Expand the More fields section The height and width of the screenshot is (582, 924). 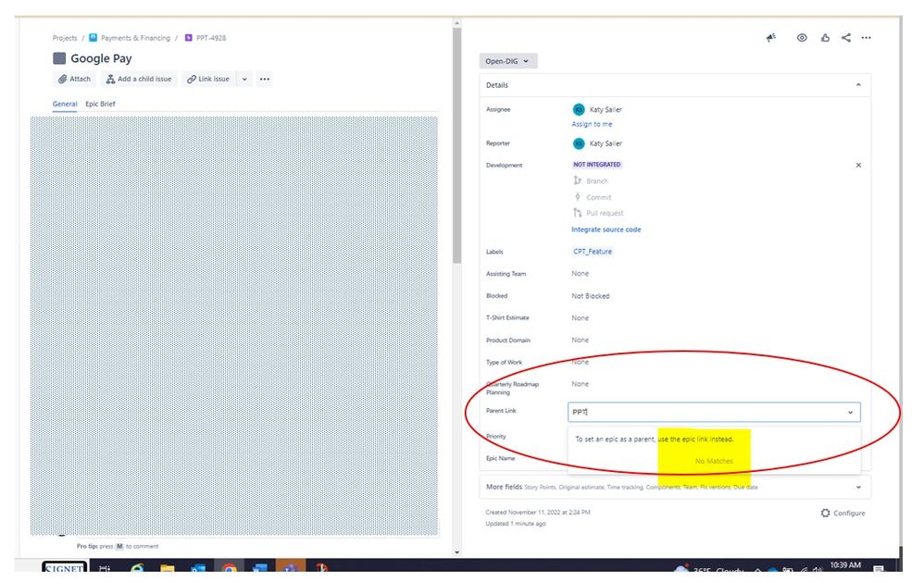[675, 488]
